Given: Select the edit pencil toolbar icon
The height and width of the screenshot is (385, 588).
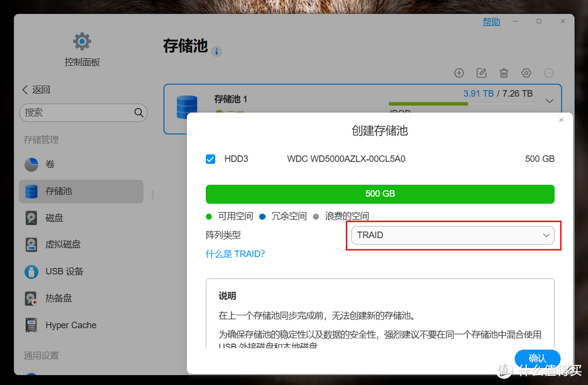Looking at the screenshot, I should (481, 72).
